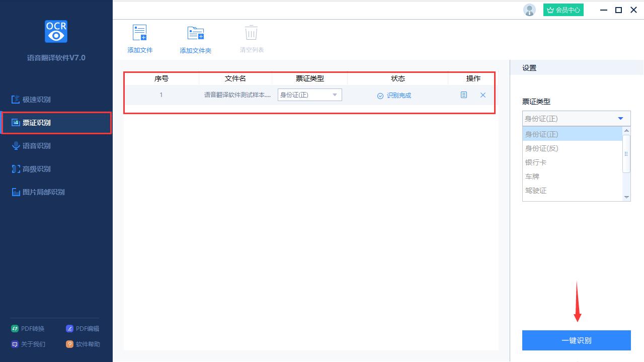Remove the file with the blue X icon
644x362 pixels.
click(x=482, y=95)
